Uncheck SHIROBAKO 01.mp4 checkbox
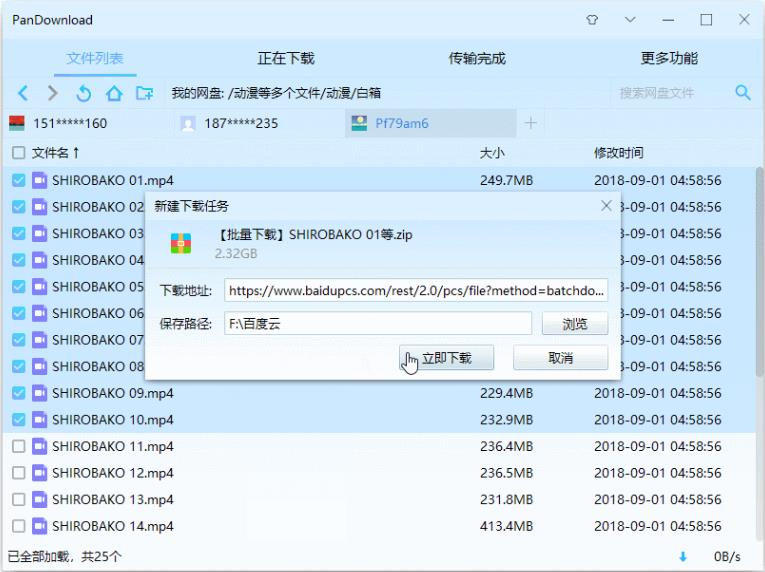Image resolution: width=765 pixels, height=572 pixels. click(19, 180)
